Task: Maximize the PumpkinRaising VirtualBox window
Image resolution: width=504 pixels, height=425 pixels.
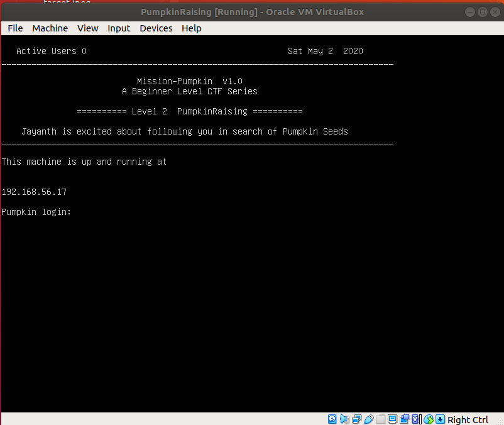Action: [x=483, y=12]
